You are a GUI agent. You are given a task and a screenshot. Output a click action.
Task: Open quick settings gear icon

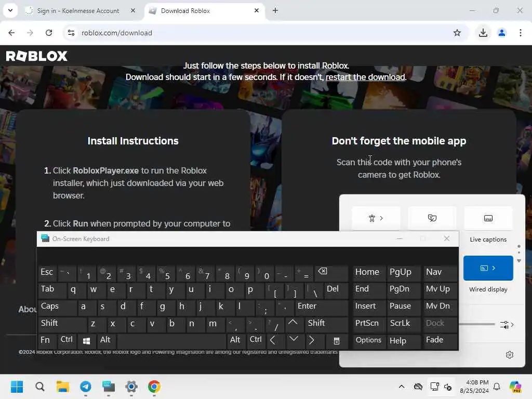coord(509,355)
